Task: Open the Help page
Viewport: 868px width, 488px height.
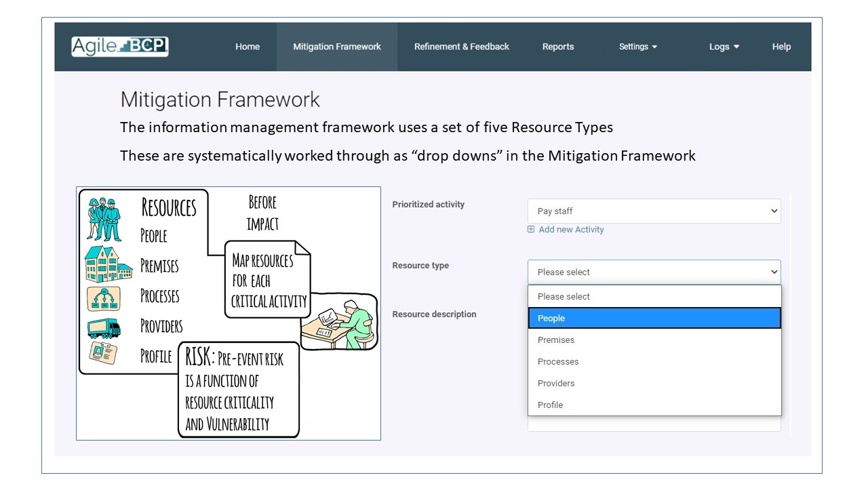Action: pyautogui.click(x=781, y=47)
